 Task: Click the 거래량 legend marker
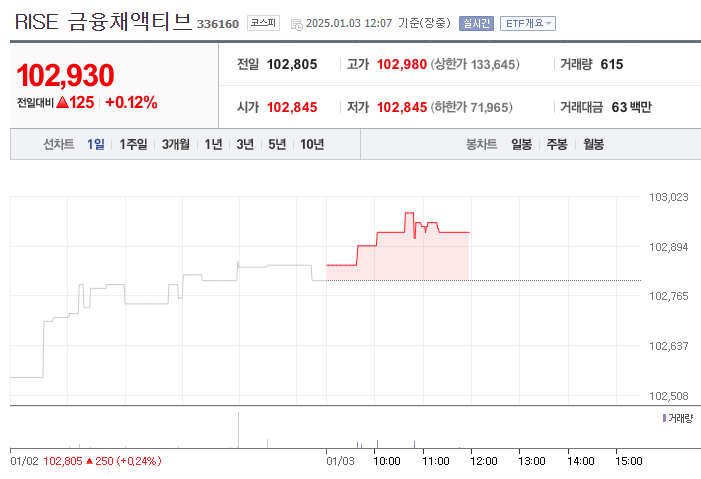664,418
